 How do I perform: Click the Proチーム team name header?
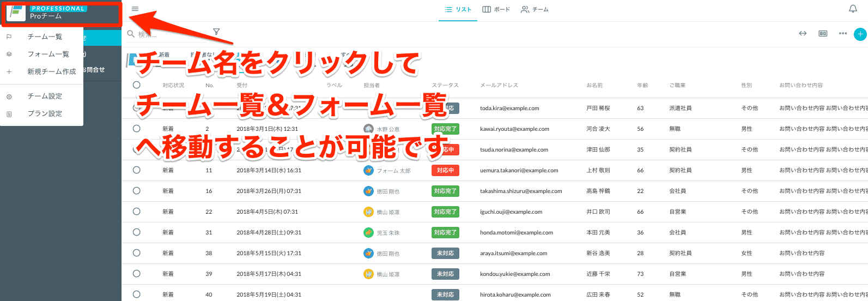[x=46, y=16]
